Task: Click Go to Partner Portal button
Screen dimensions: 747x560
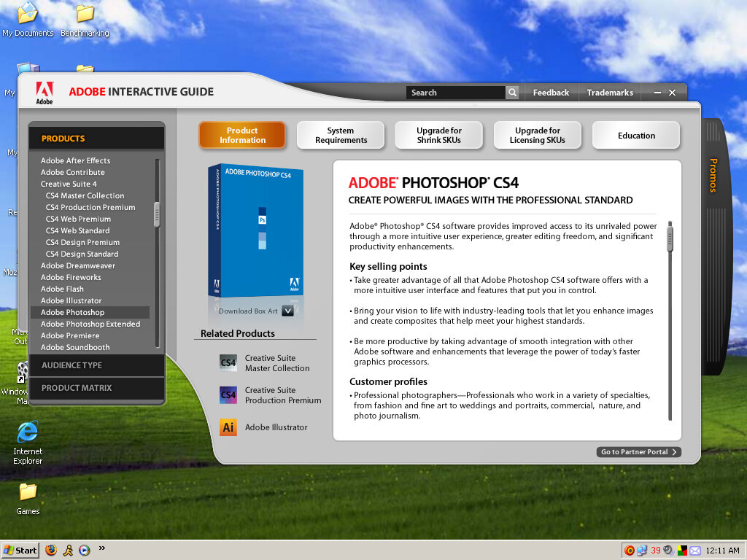Action: [x=638, y=452]
